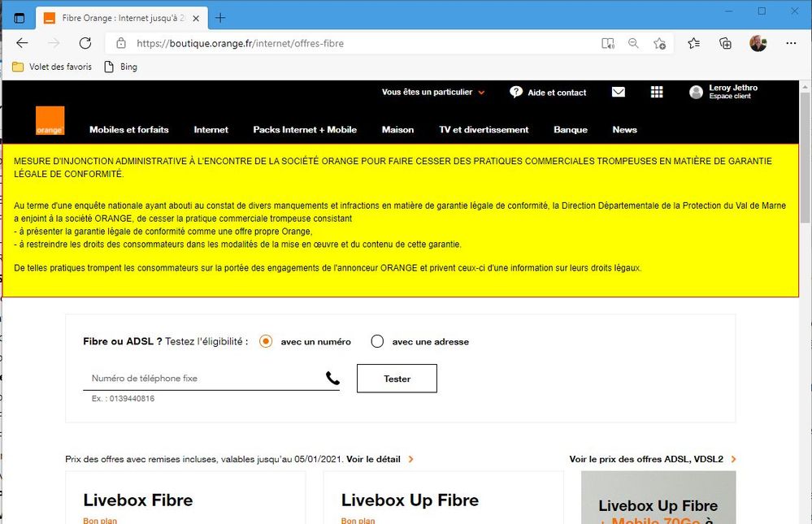Expand the Vous êtes un particulier dropdown

coord(433,92)
